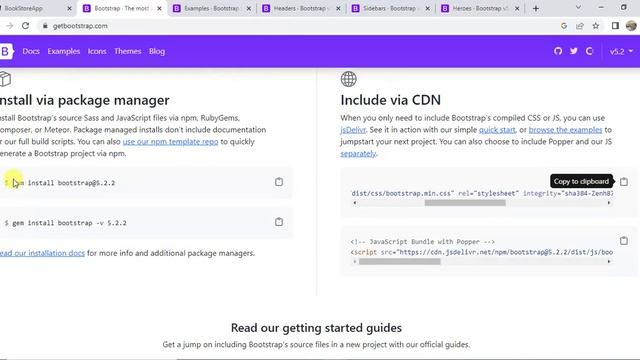Open the v5.2 version dropdown
The width and height of the screenshot is (640, 360).
coord(621,51)
